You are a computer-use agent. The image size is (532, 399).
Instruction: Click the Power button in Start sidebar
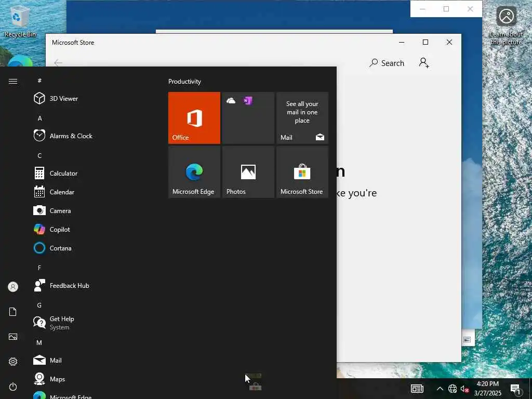(x=13, y=387)
